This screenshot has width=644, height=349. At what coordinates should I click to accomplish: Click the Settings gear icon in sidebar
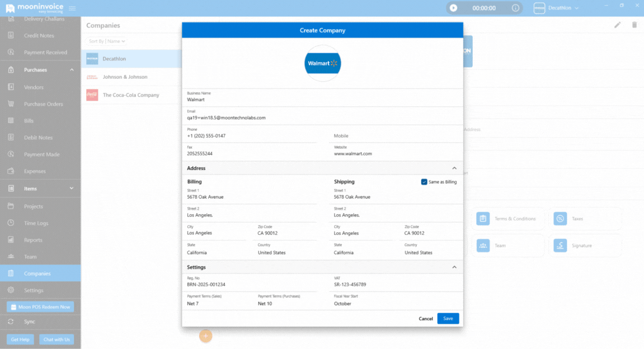point(11,290)
